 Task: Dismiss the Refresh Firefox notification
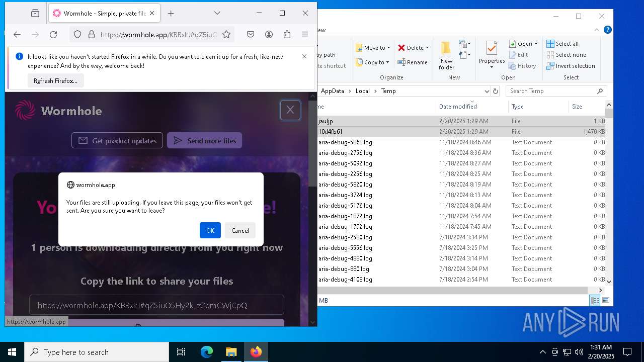point(304,56)
